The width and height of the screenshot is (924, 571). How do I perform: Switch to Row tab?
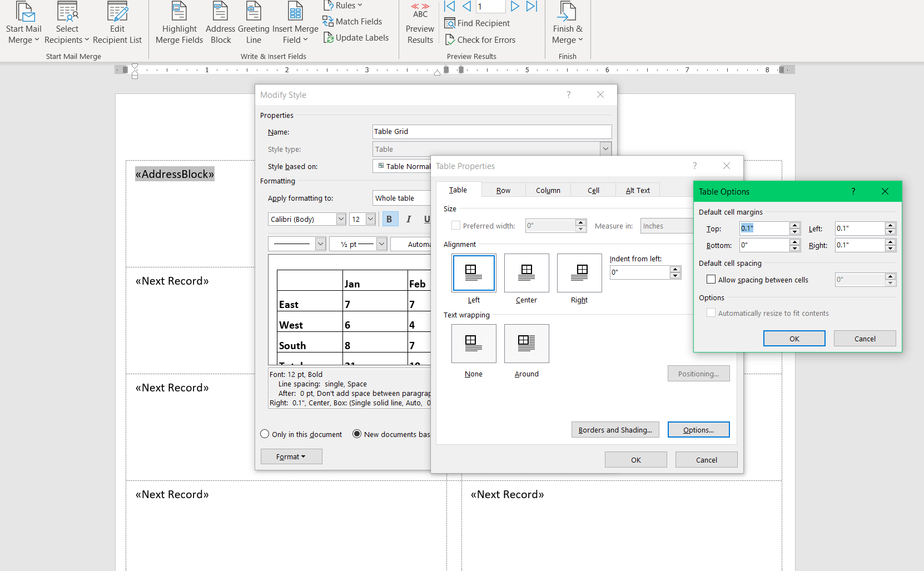point(504,190)
